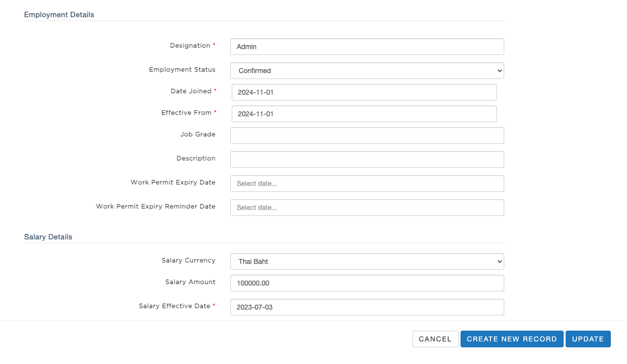627x364 pixels.
Task: Click the Job Grade label
Action: click(x=198, y=134)
